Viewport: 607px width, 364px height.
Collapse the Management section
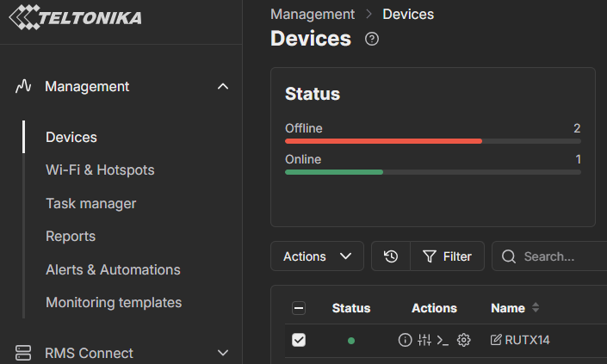(x=223, y=86)
